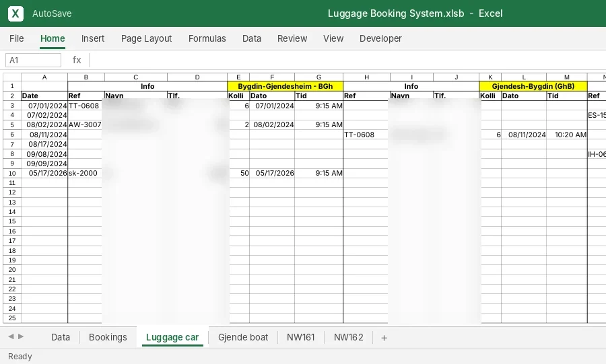
Task: Click the fx insert function icon
Action: point(77,60)
